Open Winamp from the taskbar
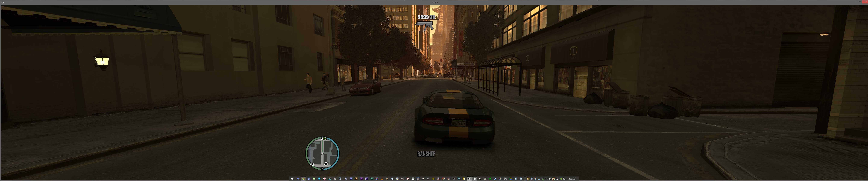 pos(387,179)
